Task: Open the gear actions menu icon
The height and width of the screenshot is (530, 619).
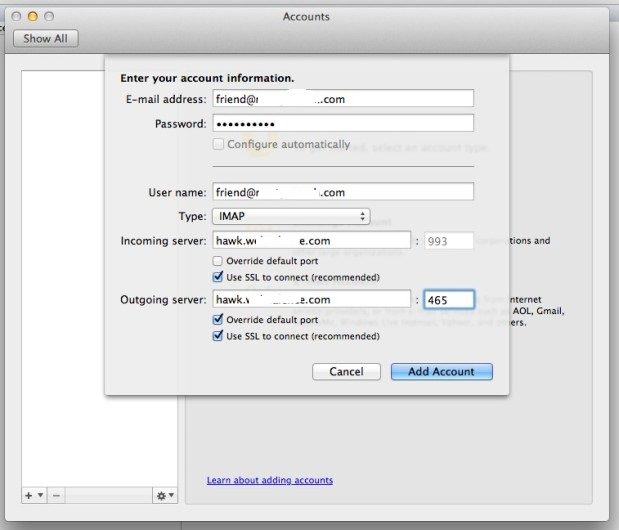Action: point(165,495)
